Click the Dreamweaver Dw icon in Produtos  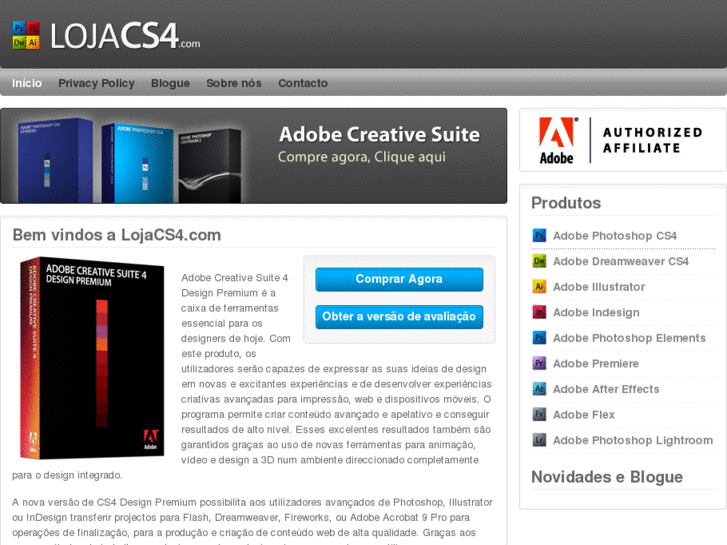pos(539,261)
